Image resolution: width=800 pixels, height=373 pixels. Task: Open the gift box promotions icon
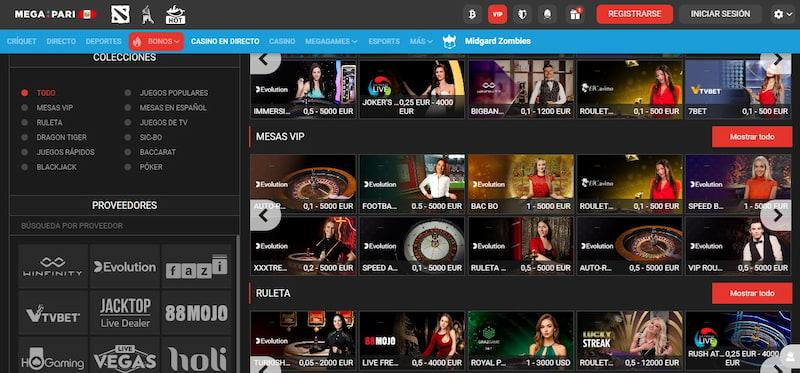[x=575, y=14]
